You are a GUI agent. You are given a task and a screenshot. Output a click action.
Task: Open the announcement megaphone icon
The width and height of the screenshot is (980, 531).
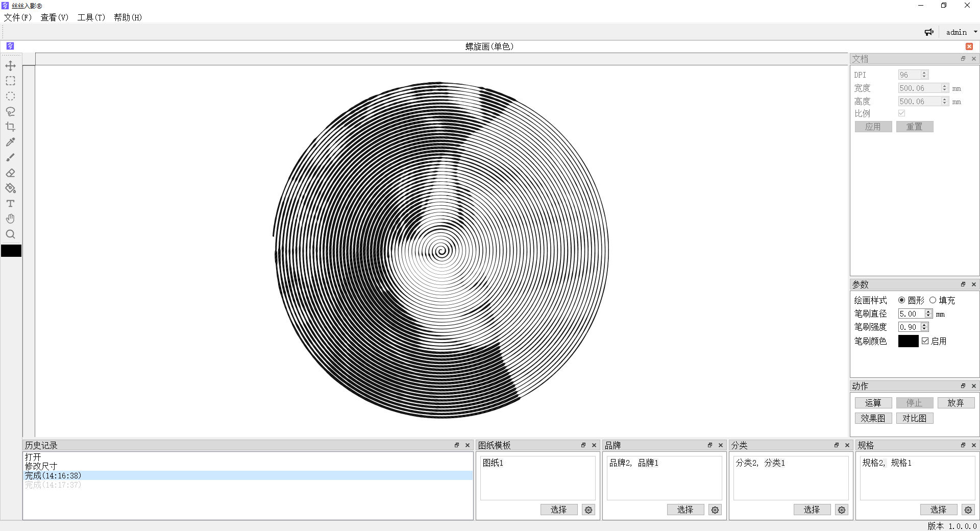pyautogui.click(x=929, y=32)
